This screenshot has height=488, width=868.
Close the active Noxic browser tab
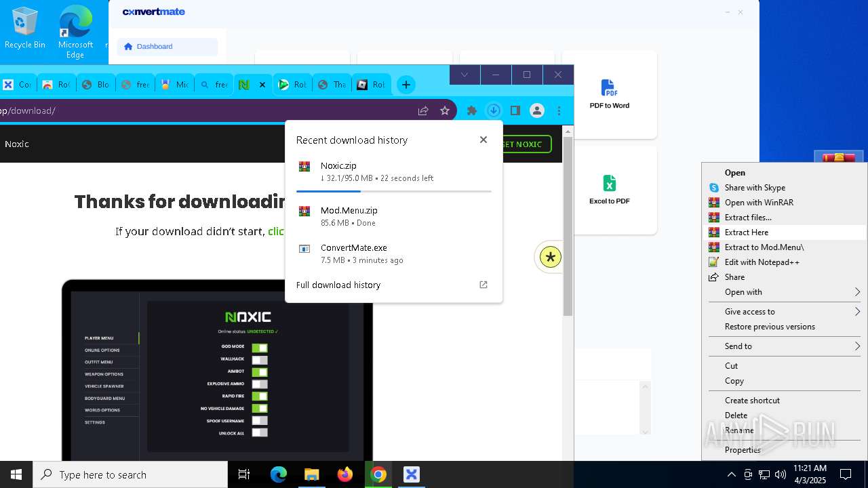[x=262, y=85]
